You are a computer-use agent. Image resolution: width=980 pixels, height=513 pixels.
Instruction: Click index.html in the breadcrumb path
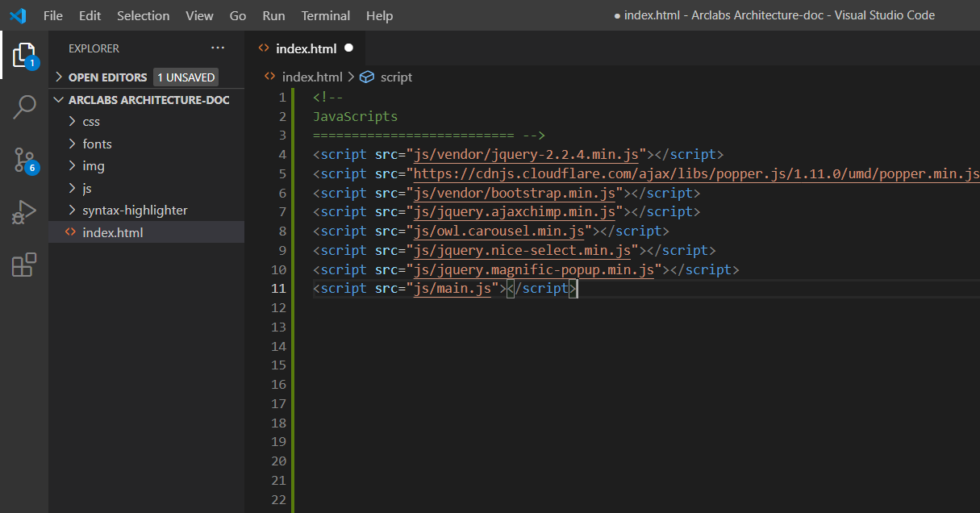tap(312, 77)
